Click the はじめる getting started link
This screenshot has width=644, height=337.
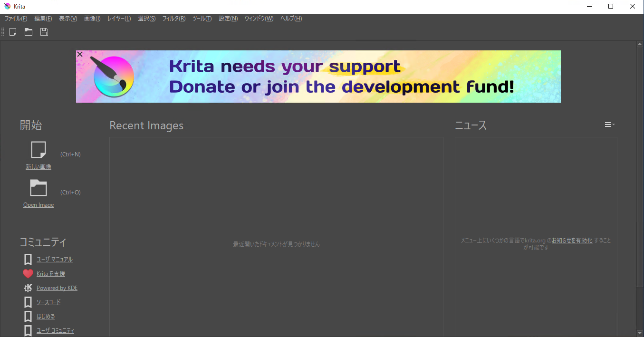pyautogui.click(x=45, y=316)
